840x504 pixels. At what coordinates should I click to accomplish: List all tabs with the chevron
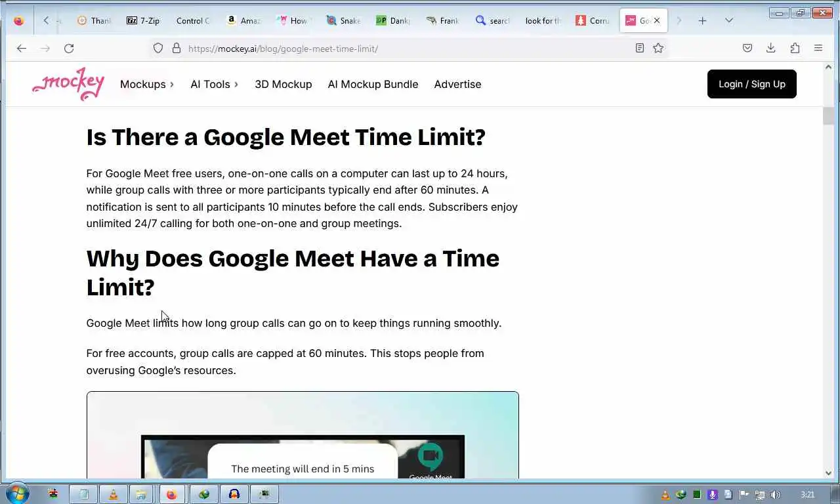pyautogui.click(x=729, y=20)
